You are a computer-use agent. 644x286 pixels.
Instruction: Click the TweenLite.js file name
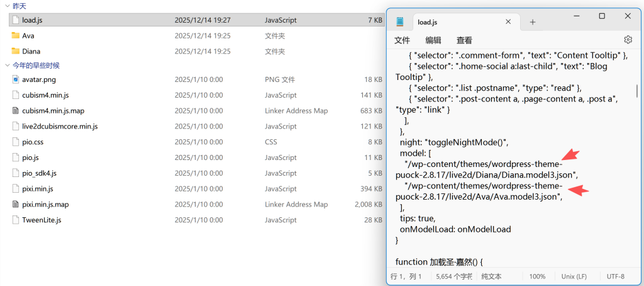tap(42, 220)
